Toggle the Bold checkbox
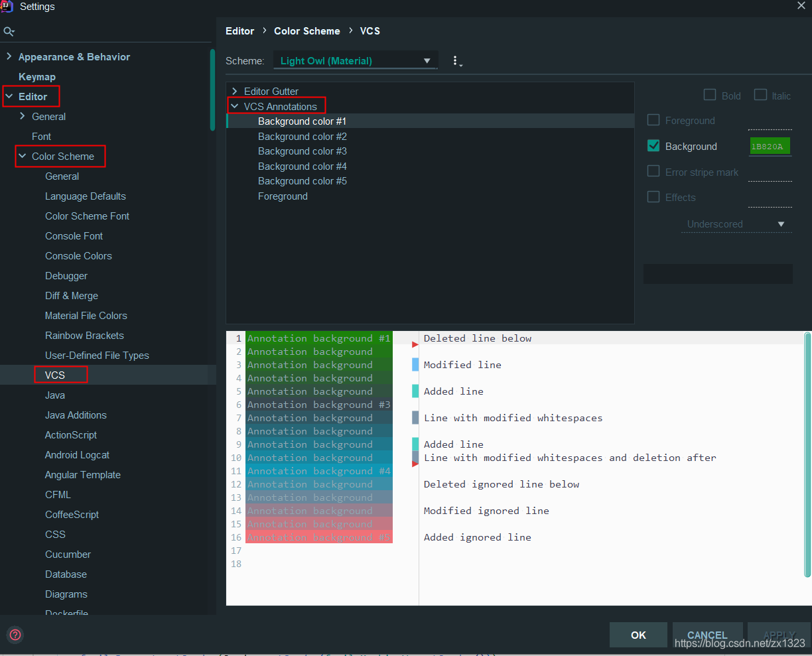The width and height of the screenshot is (812, 656). (x=709, y=95)
